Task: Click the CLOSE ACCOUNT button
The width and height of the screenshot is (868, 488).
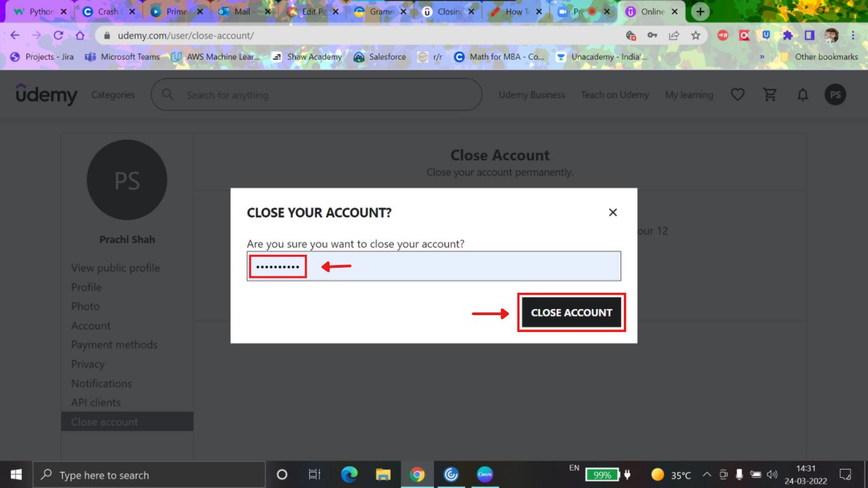Action: (x=571, y=312)
